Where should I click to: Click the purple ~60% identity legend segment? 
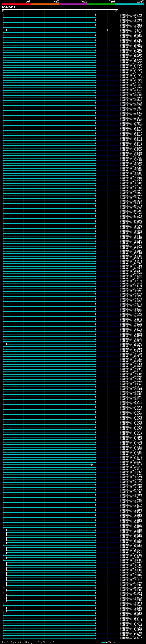[73, 4]
